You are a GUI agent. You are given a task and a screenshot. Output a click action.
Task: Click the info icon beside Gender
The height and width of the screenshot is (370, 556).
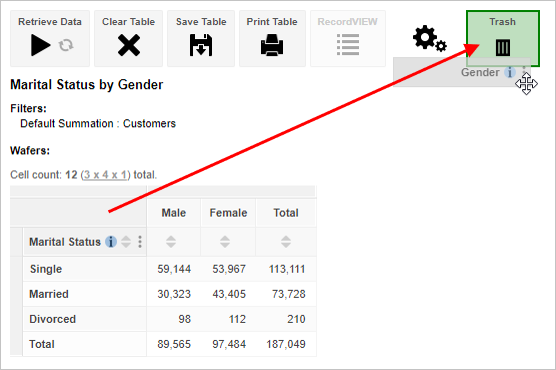[510, 72]
